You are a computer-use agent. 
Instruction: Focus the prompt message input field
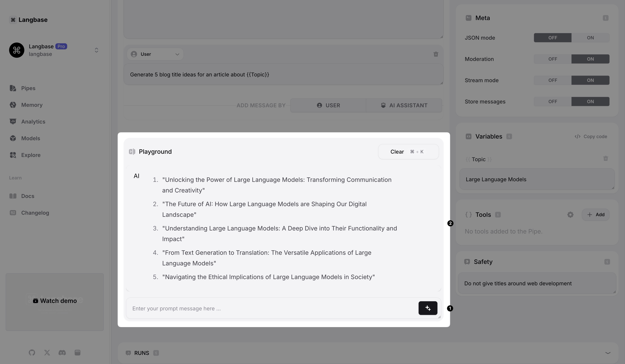click(272, 308)
